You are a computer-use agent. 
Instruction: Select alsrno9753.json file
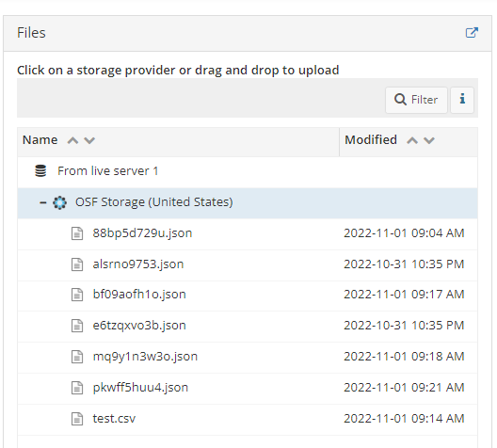138,264
